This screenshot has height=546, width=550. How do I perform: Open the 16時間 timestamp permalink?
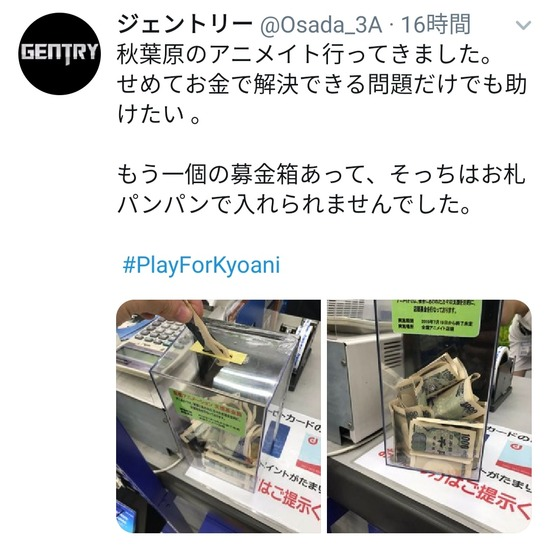click(x=435, y=25)
